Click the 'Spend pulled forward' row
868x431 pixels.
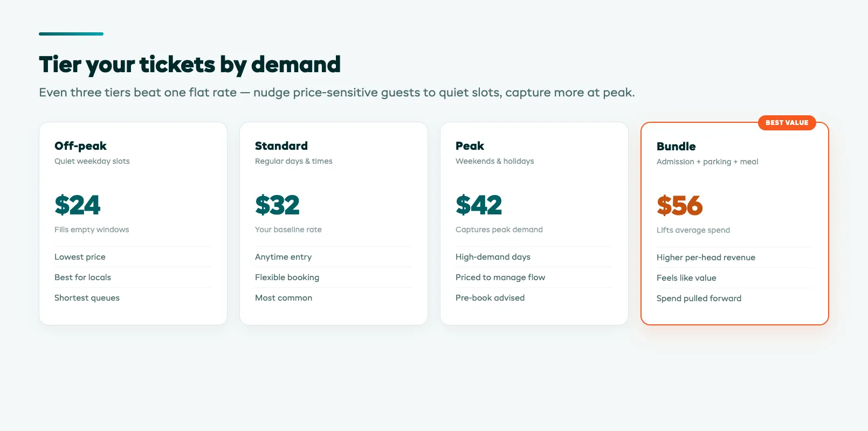(x=735, y=298)
